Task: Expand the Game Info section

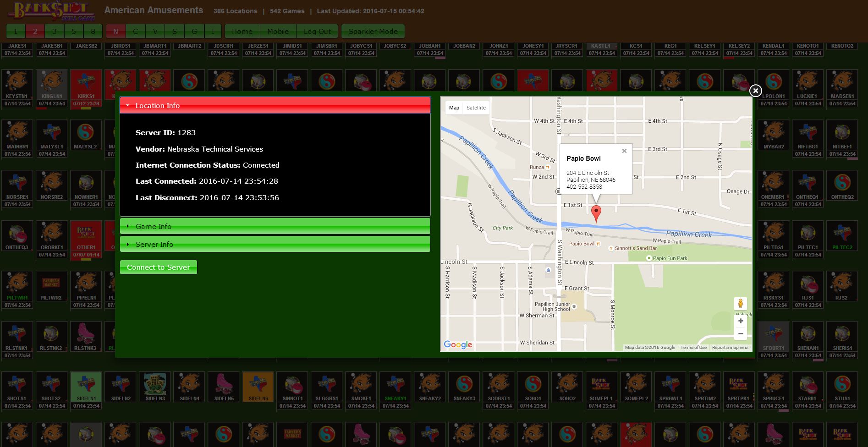Action: 275,226
